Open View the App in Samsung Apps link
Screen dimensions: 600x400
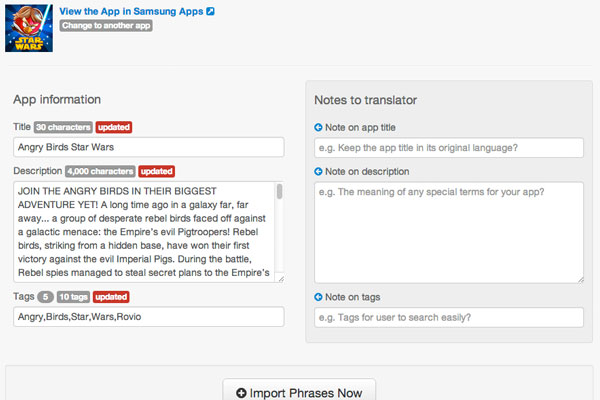click(x=131, y=11)
